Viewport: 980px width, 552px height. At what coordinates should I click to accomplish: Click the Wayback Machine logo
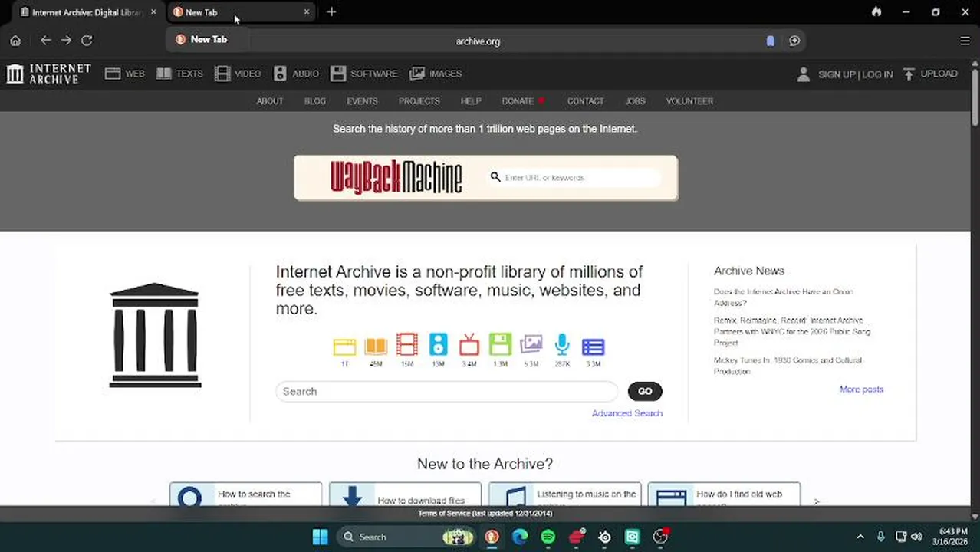pyautogui.click(x=396, y=177)
